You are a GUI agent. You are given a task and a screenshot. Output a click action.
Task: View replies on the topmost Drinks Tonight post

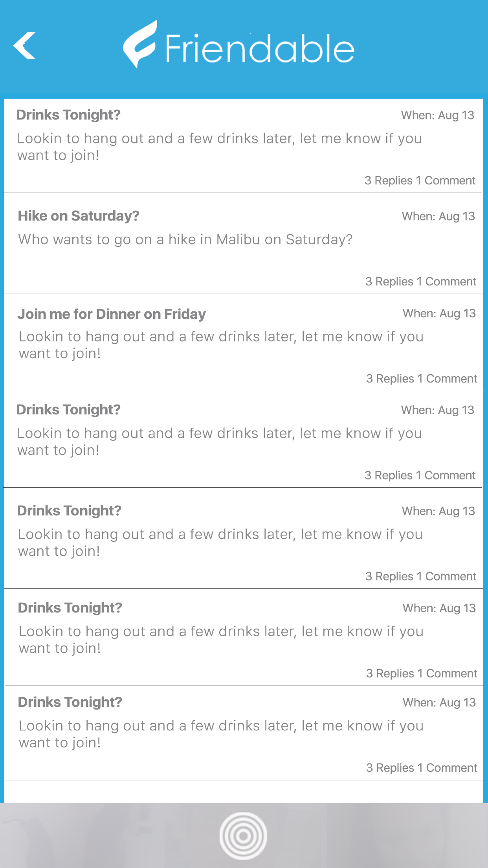[420, 180]
